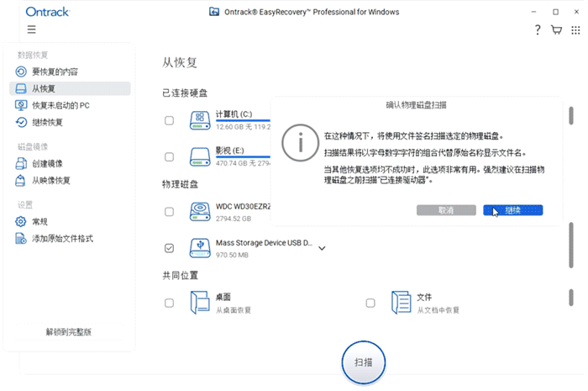Select 要恢复的内容 in the sidebar

click(70, 71)
